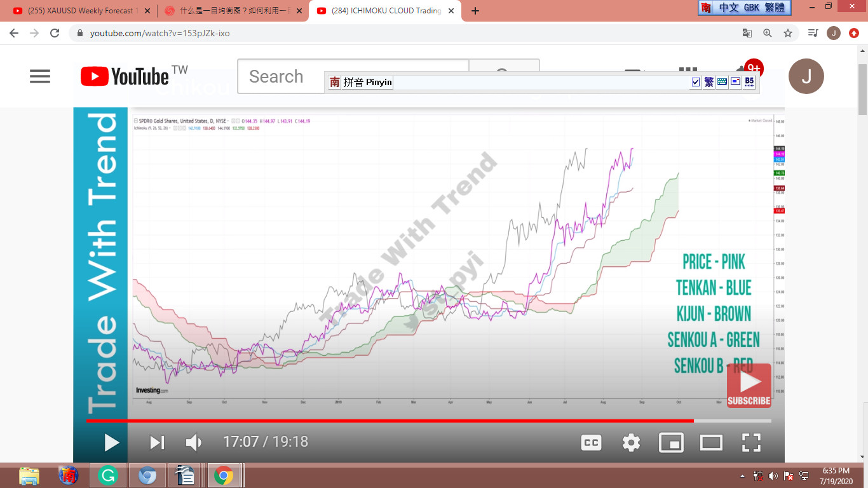
Task: Open the YouTube account avatar menu
Action: pos(806,76)
